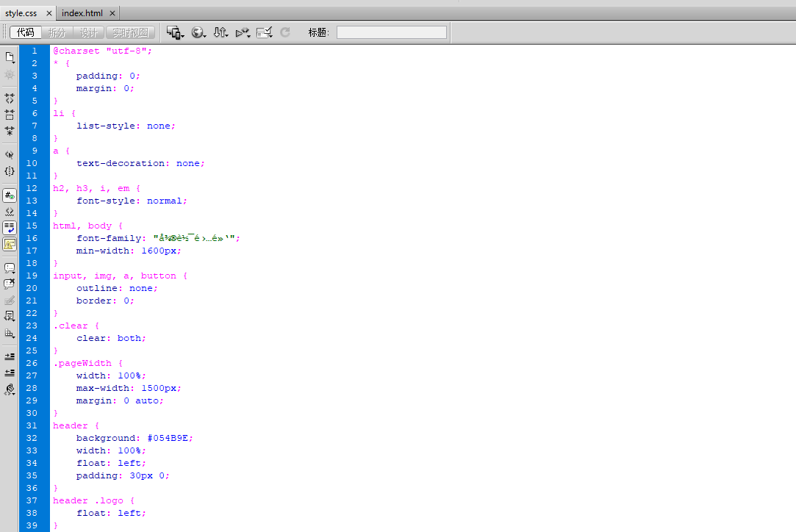Open W3C validation dropdown

click(x=243, y=32)
